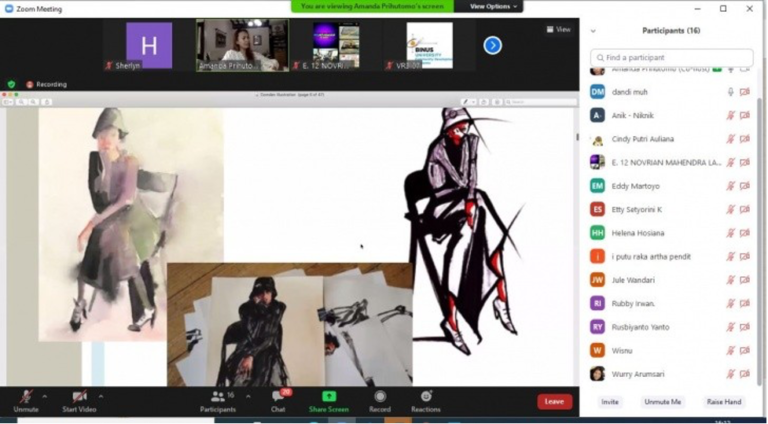Select participant Eddy Martoyo

[671, 186]
